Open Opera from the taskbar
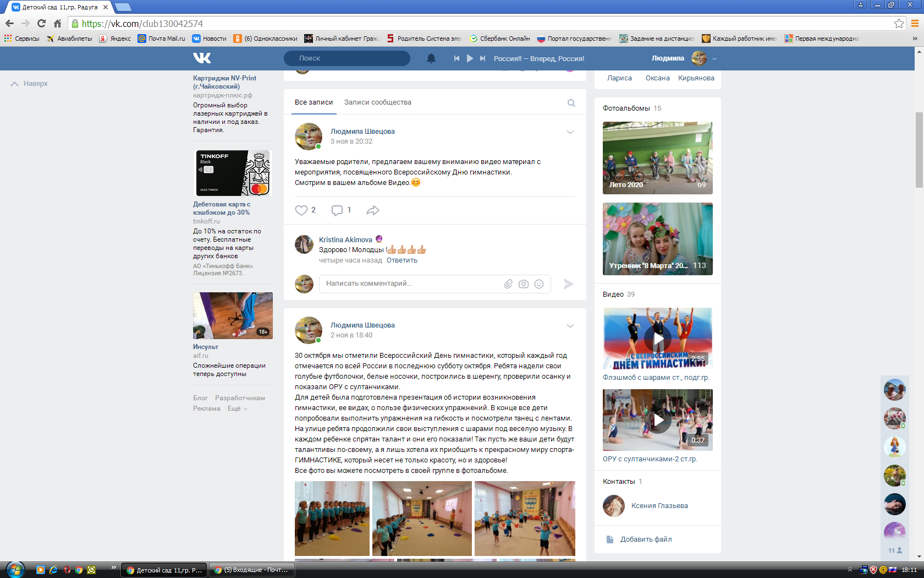The width and height of the screenshot is (924, 578). pos(67,570)
